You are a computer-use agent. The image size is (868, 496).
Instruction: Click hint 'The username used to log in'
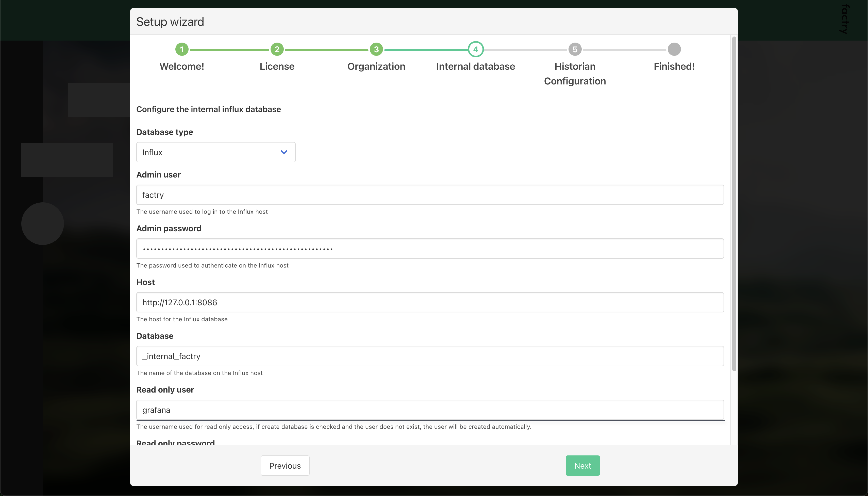(202, 212)
